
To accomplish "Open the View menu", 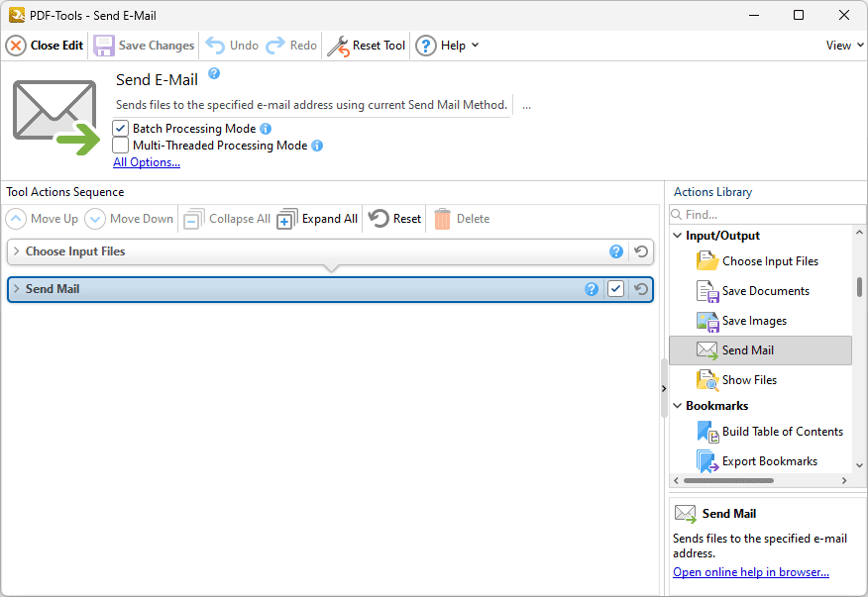I will [x=845, y=46].
